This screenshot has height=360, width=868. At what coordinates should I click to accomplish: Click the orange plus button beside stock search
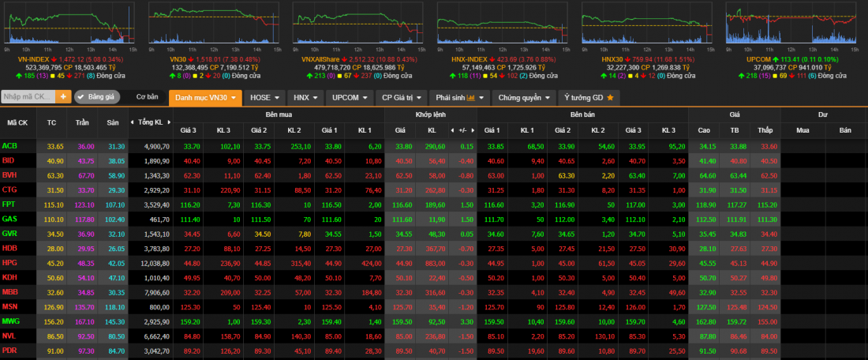click(64, 97)
